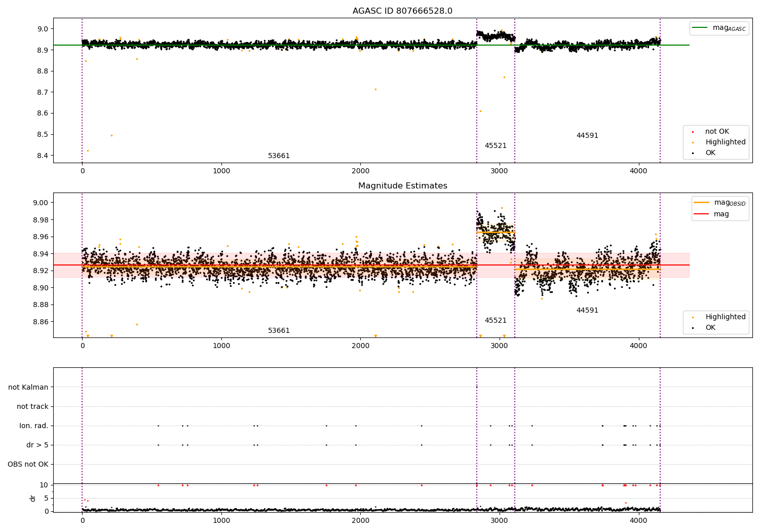Click the "not track" axis label

point(32,407)
